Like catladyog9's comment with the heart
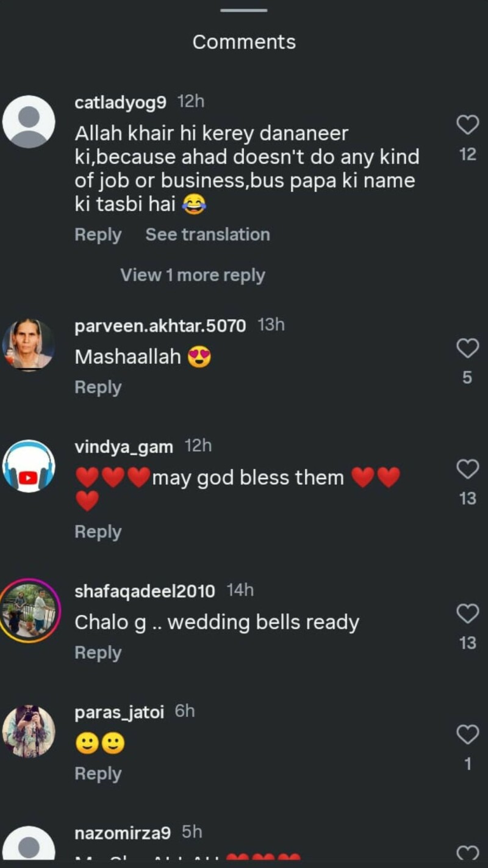Viewport: 488px width, 868px height. point(467,125)
